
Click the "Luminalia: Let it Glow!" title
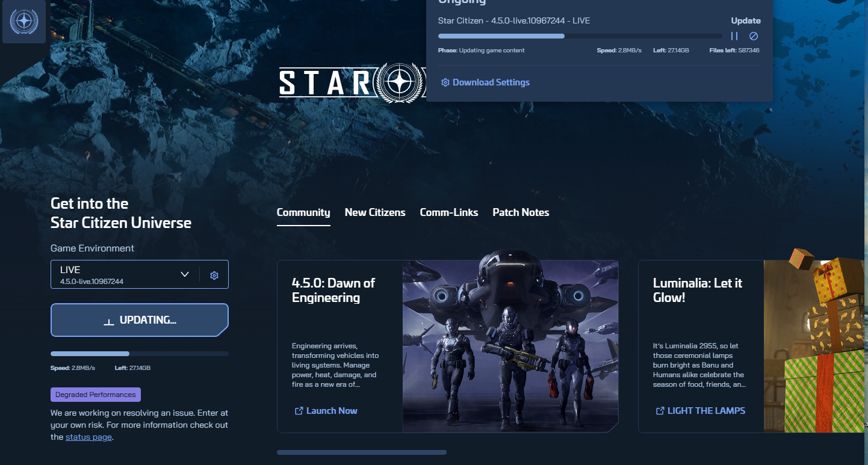pyautogui.click(x=698, y=290)
